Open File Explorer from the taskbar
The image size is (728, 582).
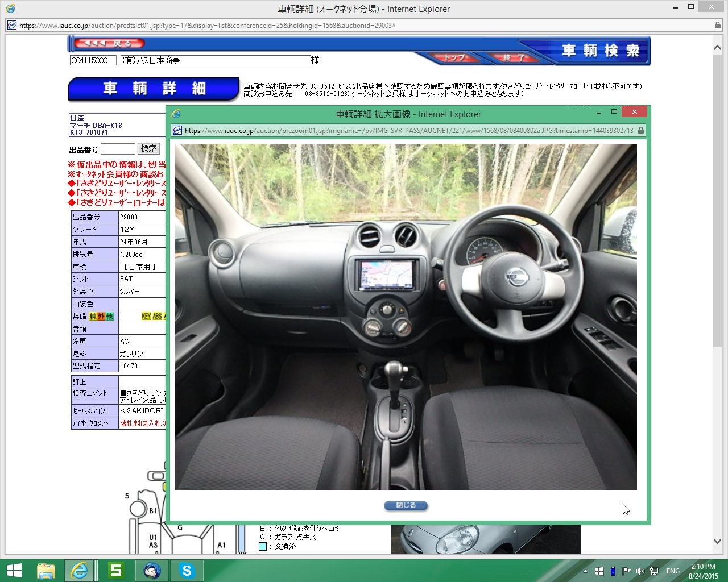click(45, 571)
